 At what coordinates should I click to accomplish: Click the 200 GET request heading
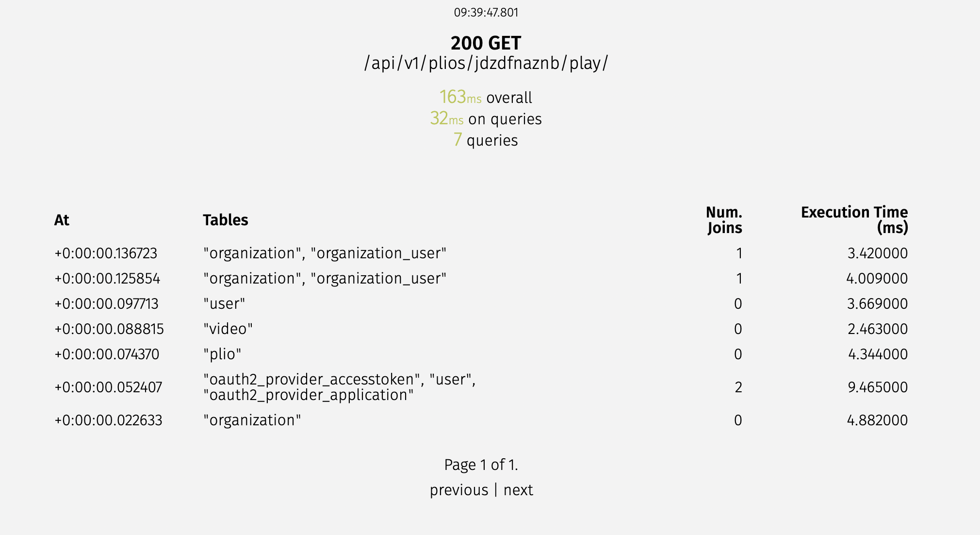(486, 43)
